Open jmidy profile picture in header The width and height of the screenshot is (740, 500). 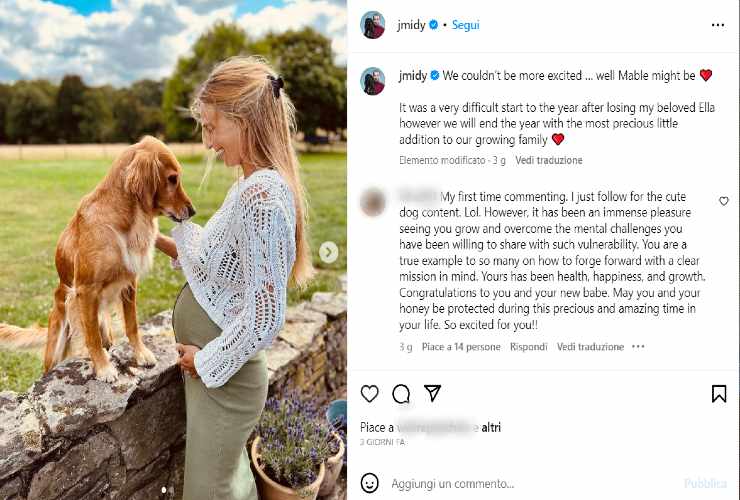[372, 25]
